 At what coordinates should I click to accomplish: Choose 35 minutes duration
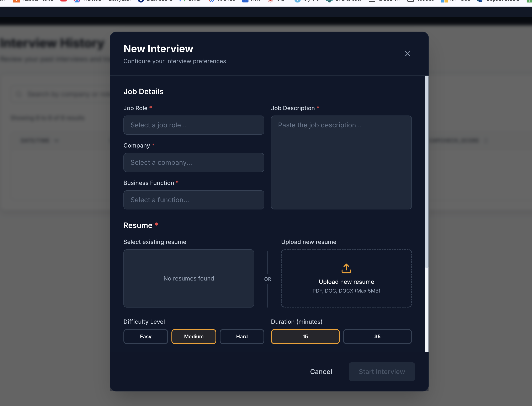377,336
